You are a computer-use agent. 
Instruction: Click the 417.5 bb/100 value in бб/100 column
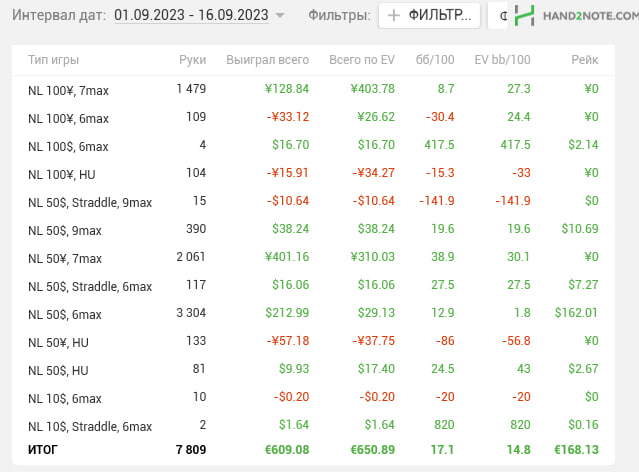pyautogui.click(x=439, y=145)
